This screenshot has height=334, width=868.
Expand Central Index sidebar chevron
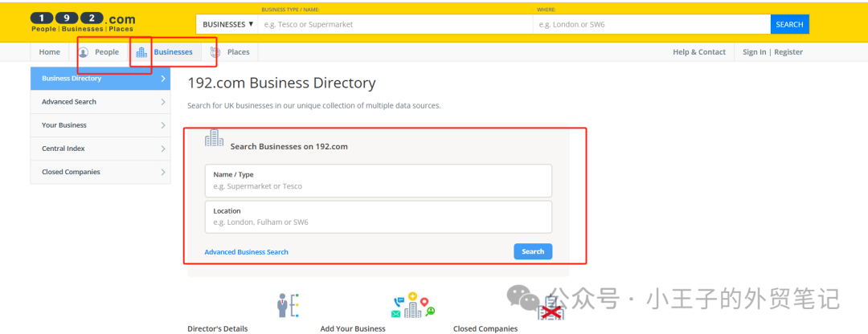coord(162,149)
